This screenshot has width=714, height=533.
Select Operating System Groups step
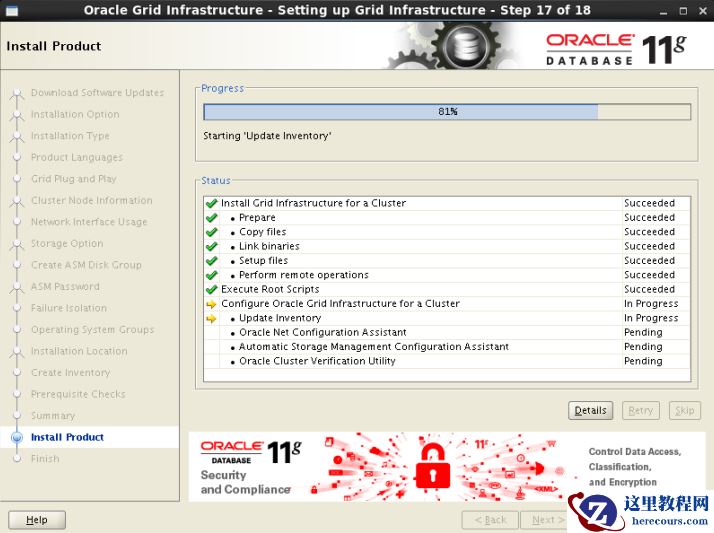(92, 330)
